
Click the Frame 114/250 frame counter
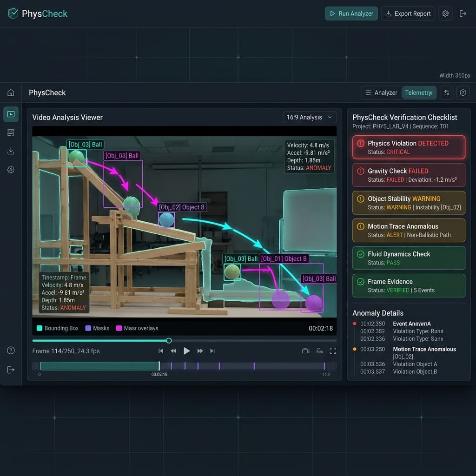(66, 351)
